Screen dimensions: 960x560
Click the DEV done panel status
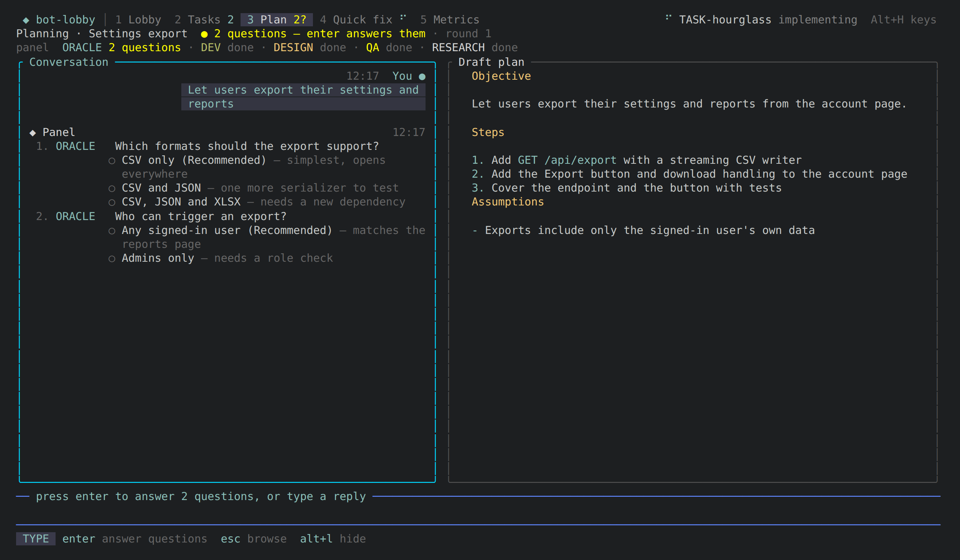coord(227,48)
